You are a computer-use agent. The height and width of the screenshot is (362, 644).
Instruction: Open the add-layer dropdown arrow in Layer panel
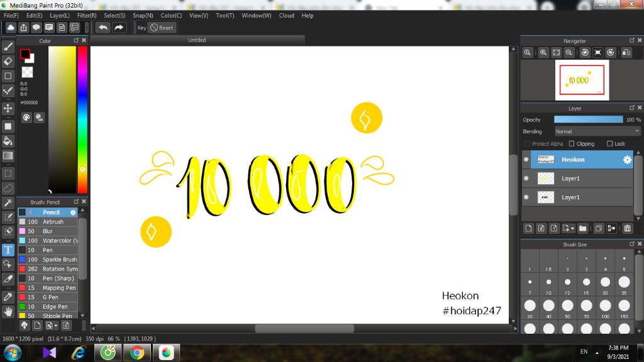point(572,229)
